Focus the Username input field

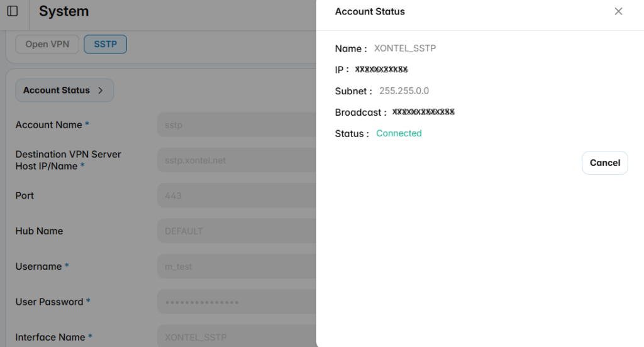point(236,266)
